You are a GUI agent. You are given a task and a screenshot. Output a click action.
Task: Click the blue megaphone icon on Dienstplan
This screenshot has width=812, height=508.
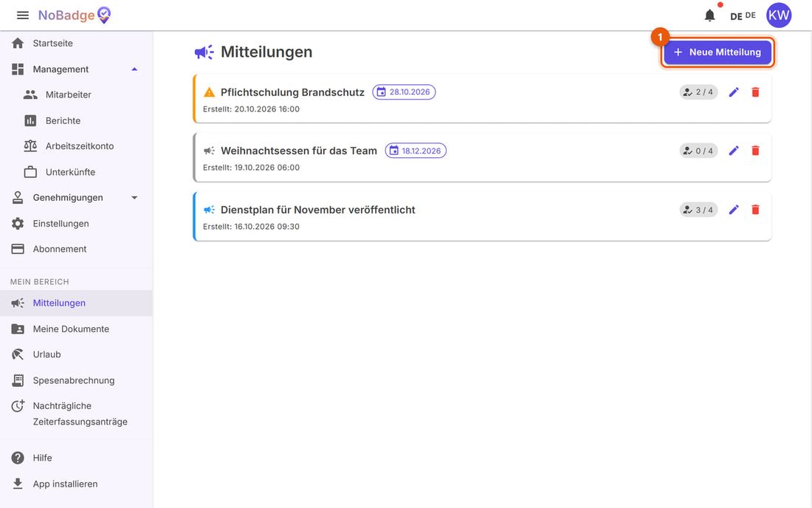[x=209, y=210]
